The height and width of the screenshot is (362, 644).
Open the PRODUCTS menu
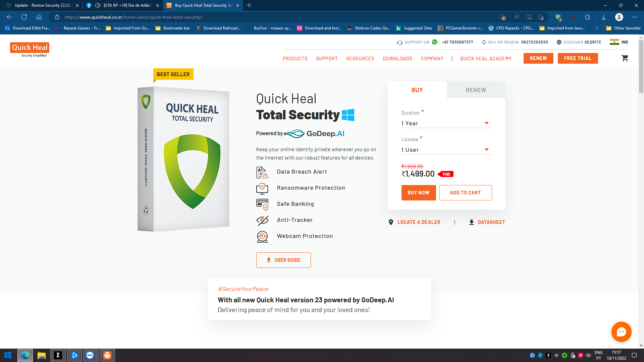tap(295, 59)
